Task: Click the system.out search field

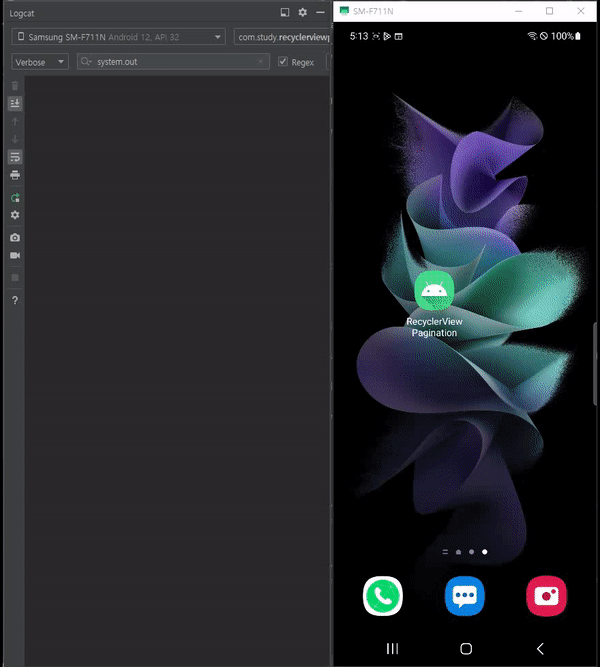Action: click(x=173, y=62)
